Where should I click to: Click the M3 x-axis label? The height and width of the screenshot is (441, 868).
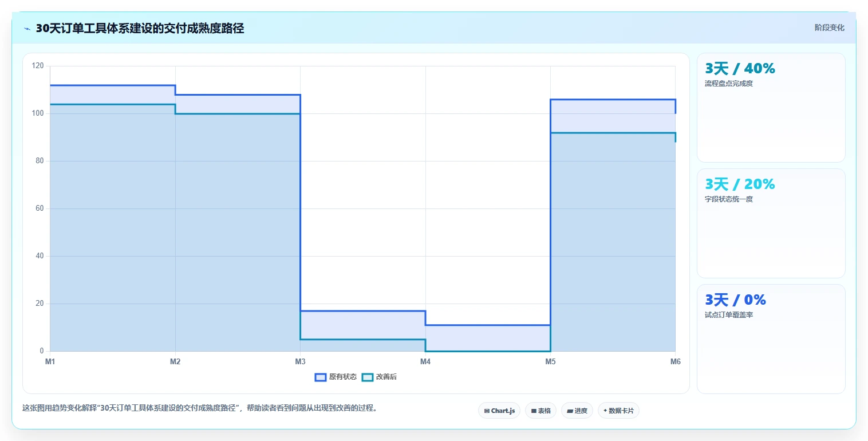coord(300,361)
